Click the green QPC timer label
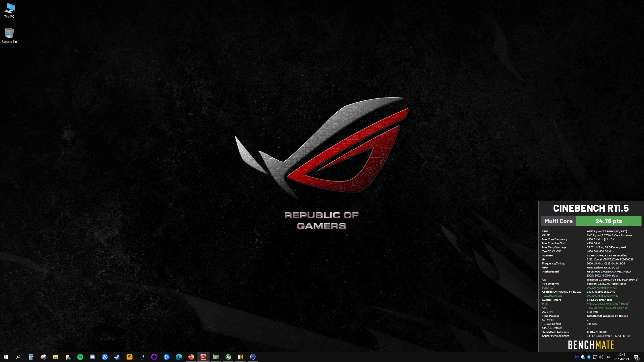Viewport: 644px width, 362px height. coord(545,308)
